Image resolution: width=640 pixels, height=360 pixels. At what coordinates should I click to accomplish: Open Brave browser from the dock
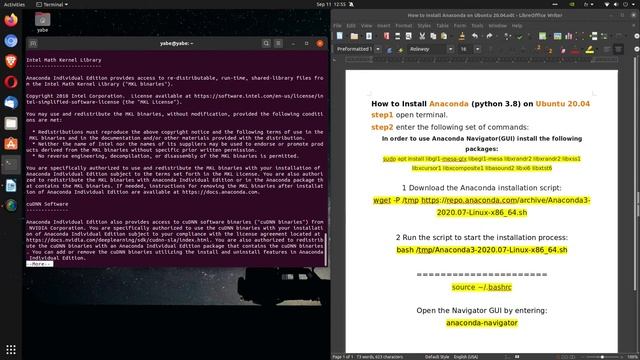[11, 61]
